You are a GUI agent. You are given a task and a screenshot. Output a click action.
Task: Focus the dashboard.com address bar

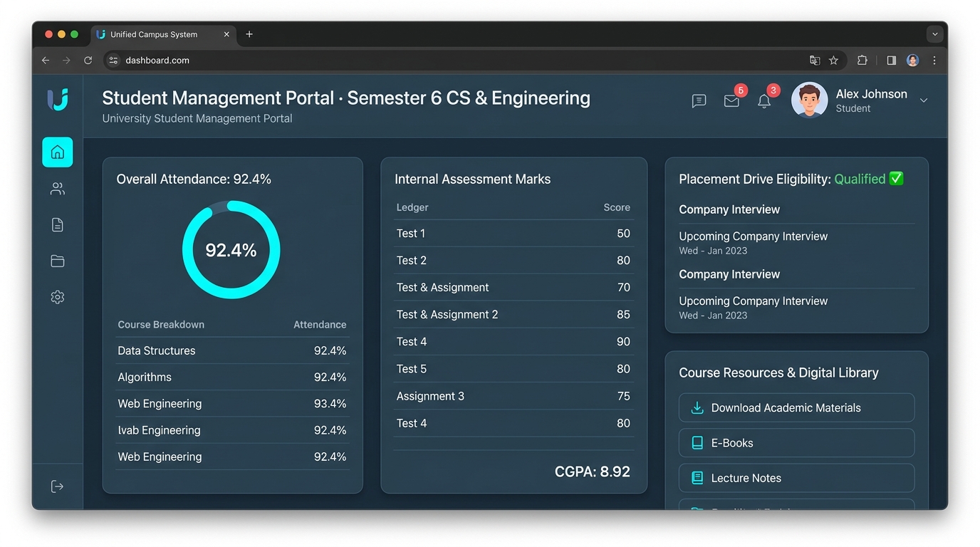pyautogui.click(x=475, y=61)
